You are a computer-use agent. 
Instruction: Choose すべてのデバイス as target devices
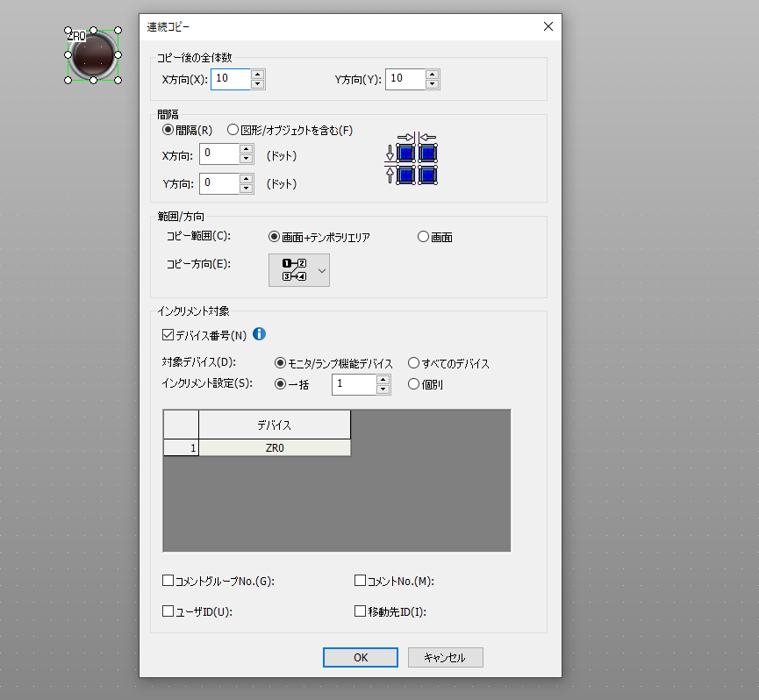click(412, 362)
